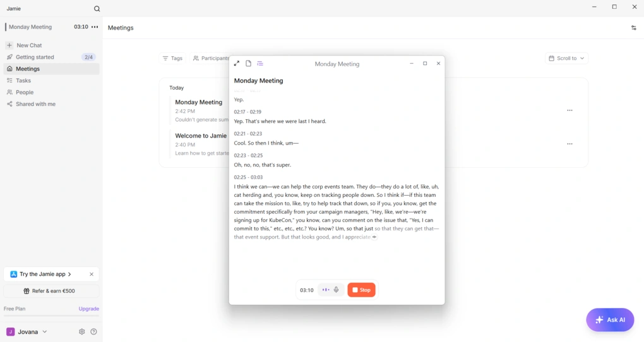This screenshot has width=644, height=342.
Task: Open the Tags filter
Action: tap(172, 58)
